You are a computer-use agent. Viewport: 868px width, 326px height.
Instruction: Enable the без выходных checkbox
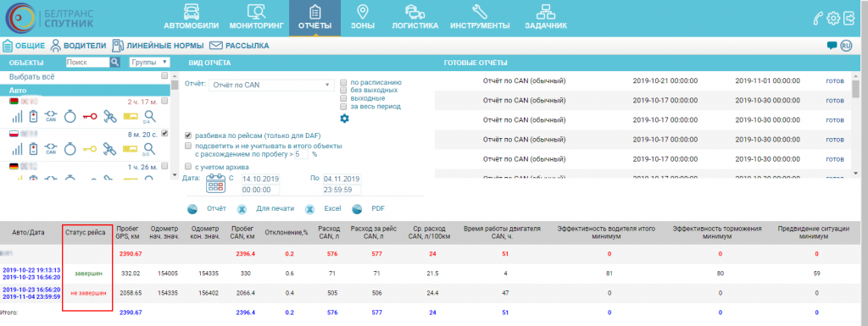coord(343,90)
